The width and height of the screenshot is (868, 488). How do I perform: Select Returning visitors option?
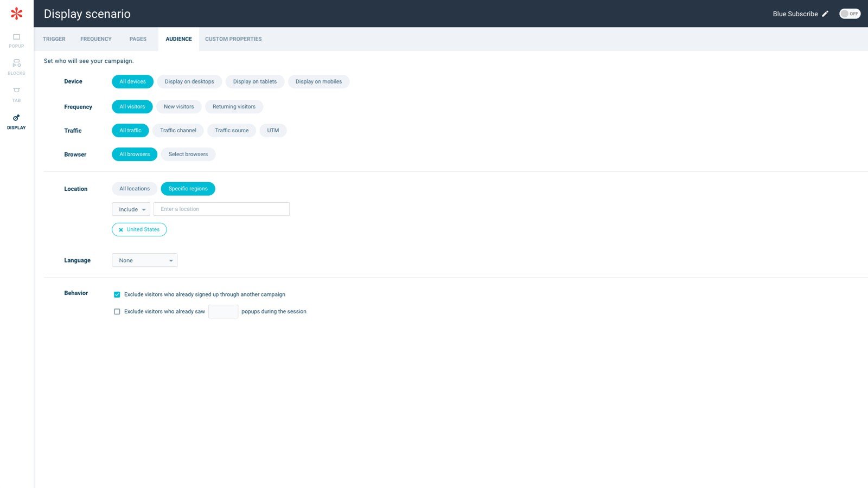tap(234, 107)
